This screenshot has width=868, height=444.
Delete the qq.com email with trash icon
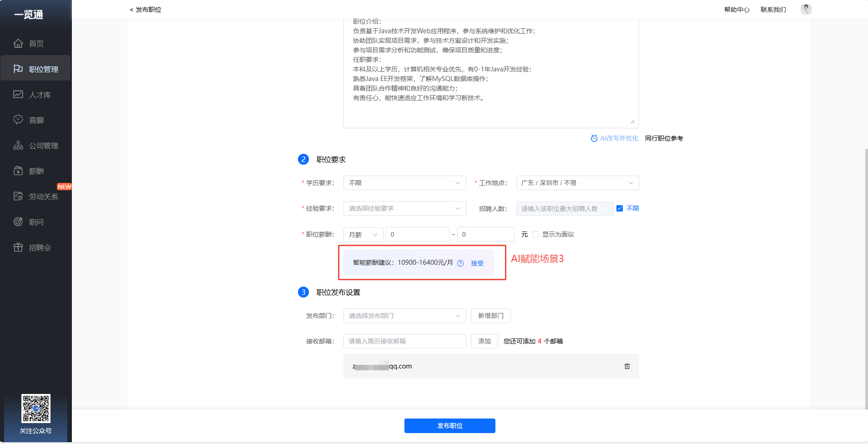click(627, 366)
